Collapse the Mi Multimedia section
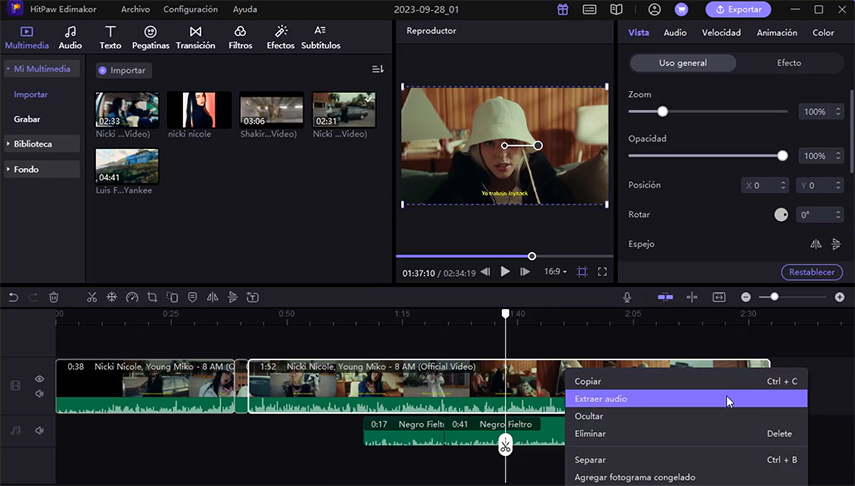Image resolution: width=855 pixels, height=486 pixels. [x=42, y=69]
